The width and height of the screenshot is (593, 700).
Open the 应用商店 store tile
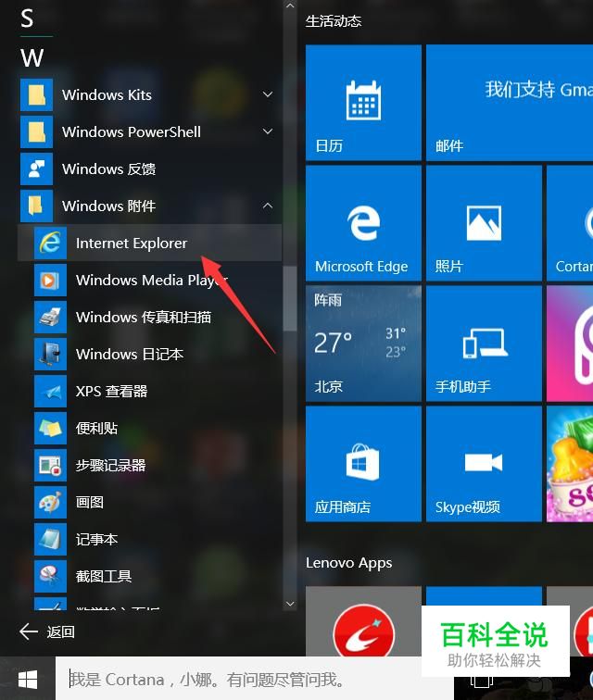pyautogui.click(x=363, y=464)
